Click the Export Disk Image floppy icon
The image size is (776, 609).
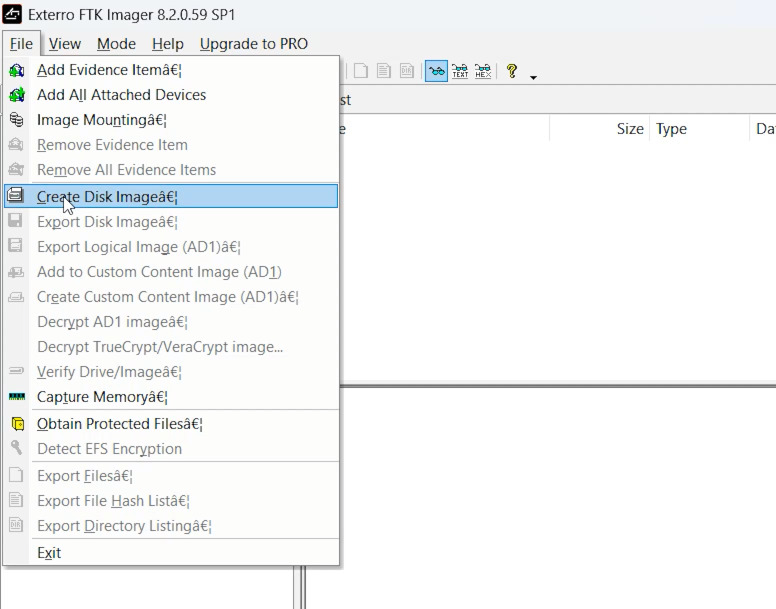click(15, 221)
